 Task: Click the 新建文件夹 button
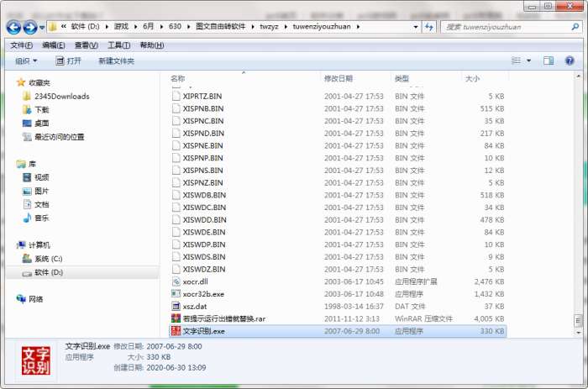[x=116, y=60]
